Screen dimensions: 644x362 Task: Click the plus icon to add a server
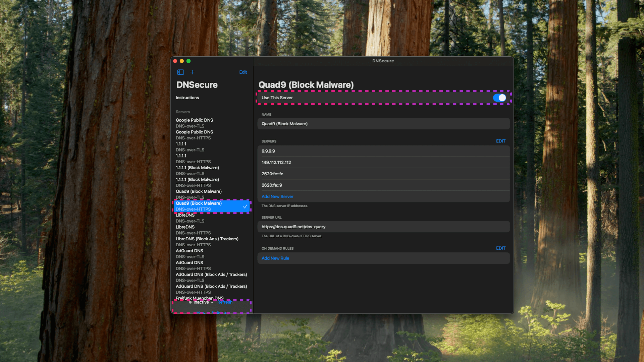pos(192,72)
